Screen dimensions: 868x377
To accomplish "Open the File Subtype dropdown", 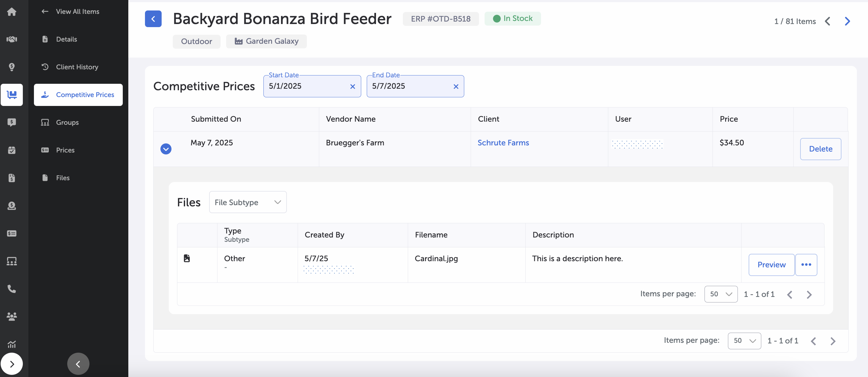I will [248, 202].
